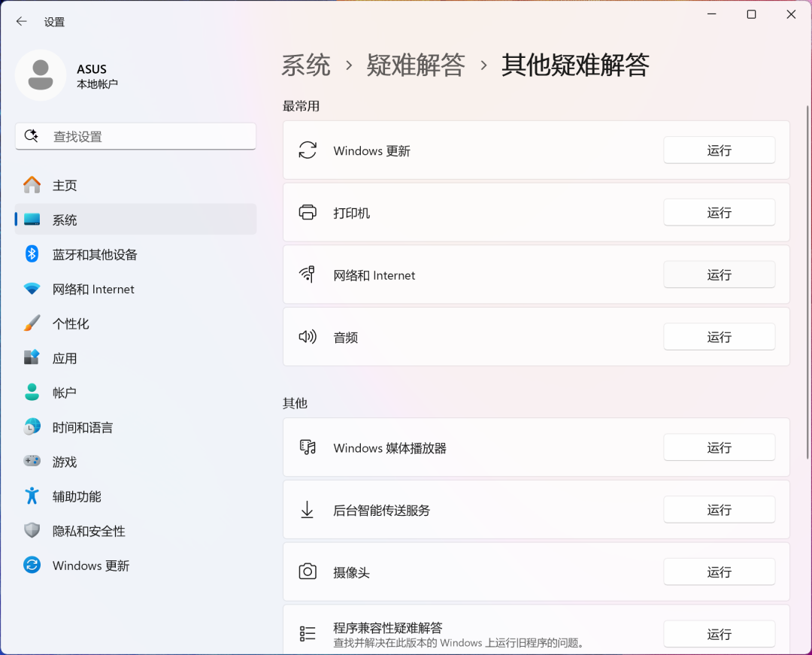Open Windows 更新 in the sidebar

[x=90, y=566]
